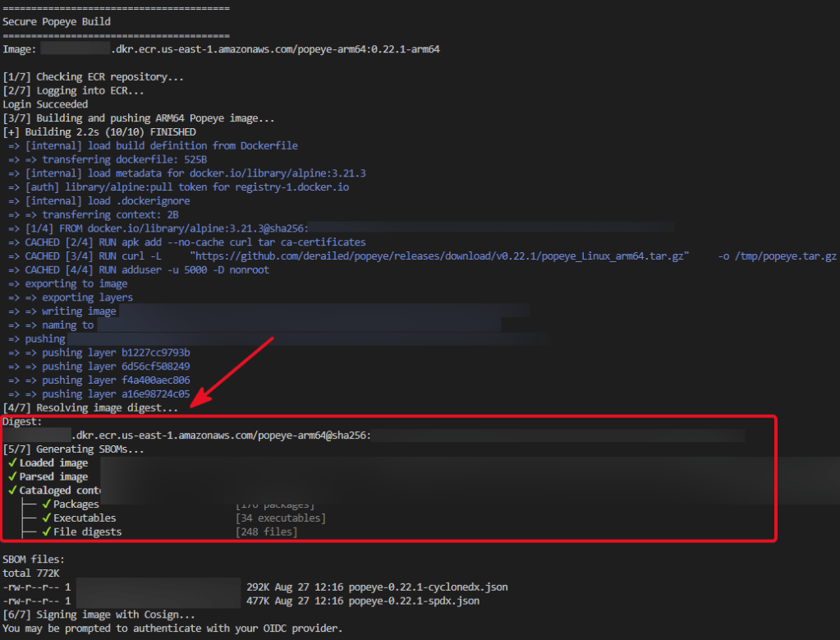Viewport: 840px width, 640px height.
Task: Click 'load build definition from Dockerfile' line
Action: 153,145
